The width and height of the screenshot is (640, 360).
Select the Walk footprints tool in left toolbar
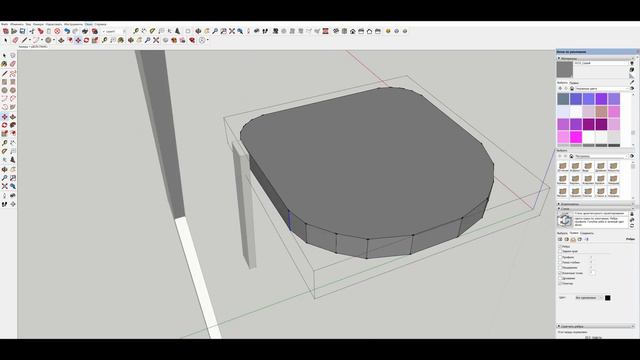[4, 204]
